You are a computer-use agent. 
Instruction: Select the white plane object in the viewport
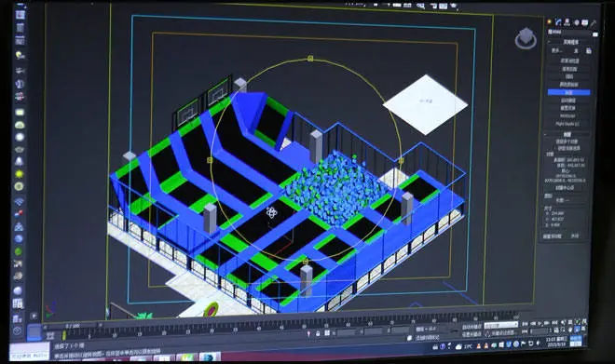tap(426, 104)
